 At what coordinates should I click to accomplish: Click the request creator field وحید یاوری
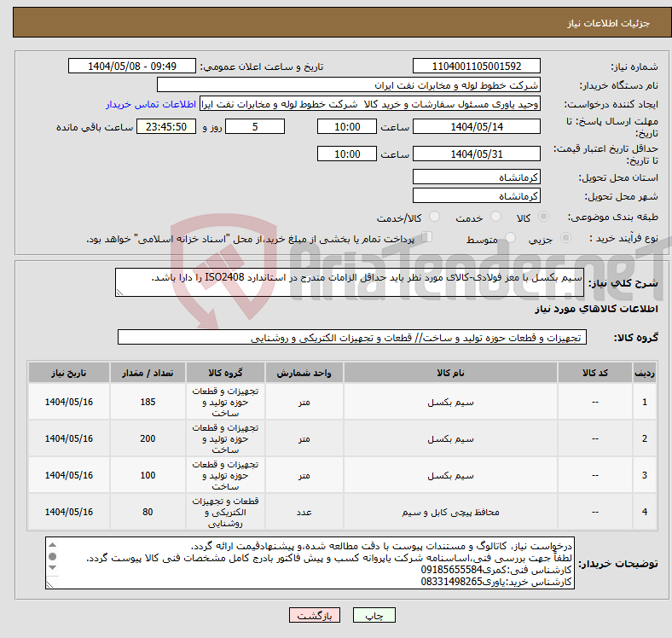(x=370, y=104)
